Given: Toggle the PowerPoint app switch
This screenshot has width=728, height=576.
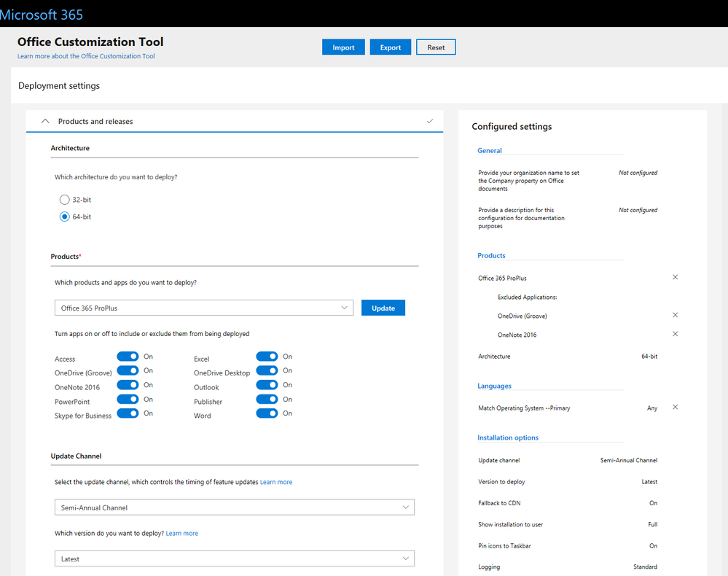Looking at the screenshot, I should click(x=128, y=399).
